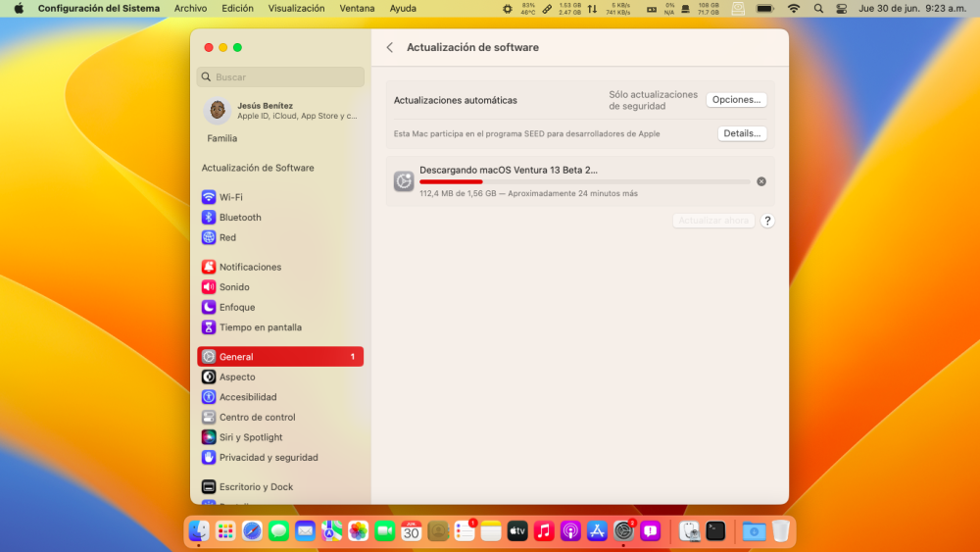
Task: Open Privacidad y seguridad
Action: click(280, 457)
